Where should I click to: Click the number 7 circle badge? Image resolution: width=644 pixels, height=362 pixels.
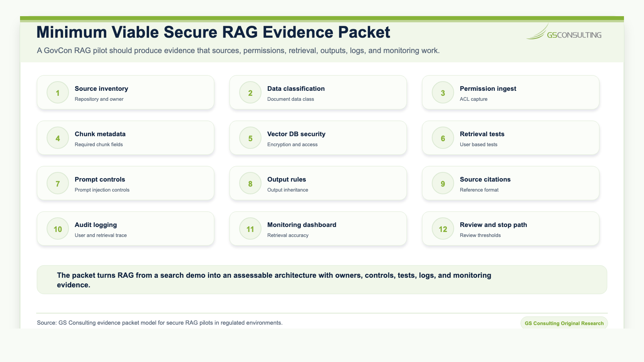pyautogui.click(x=58, y=184)
